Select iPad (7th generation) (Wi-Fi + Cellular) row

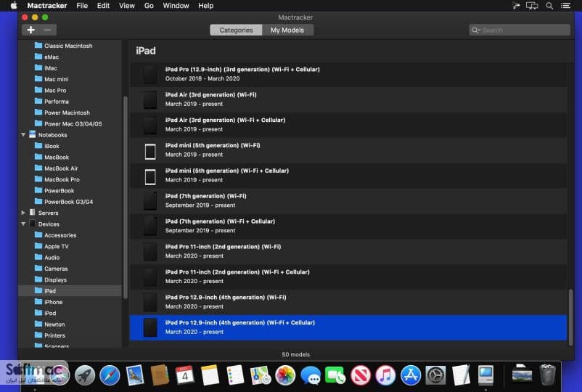pyautogui.click(x=348, y=226)
